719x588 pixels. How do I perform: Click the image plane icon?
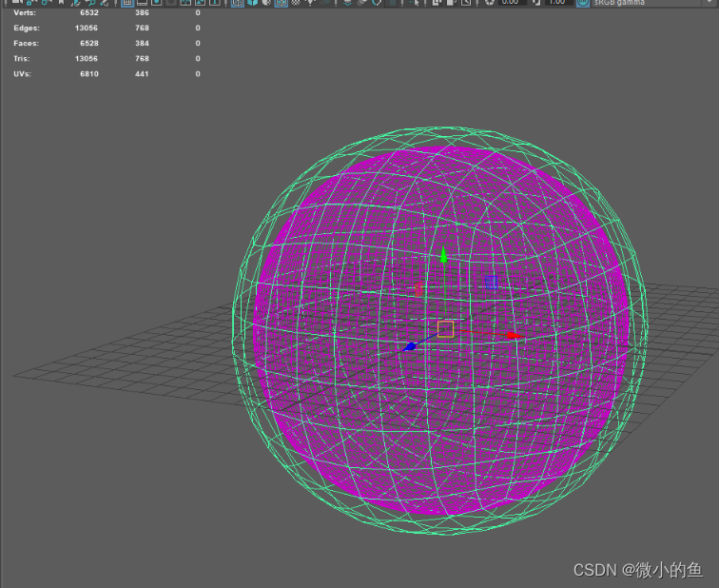(75, 2)
